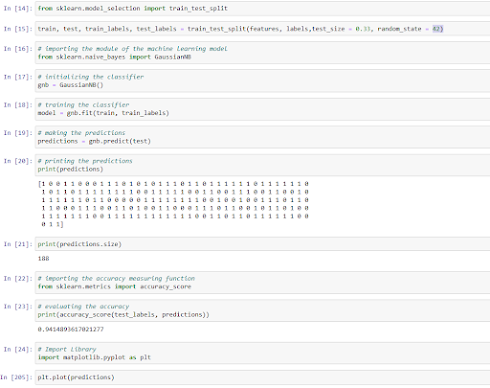Click the 'In [19]:' prompt label

(18, 133)
